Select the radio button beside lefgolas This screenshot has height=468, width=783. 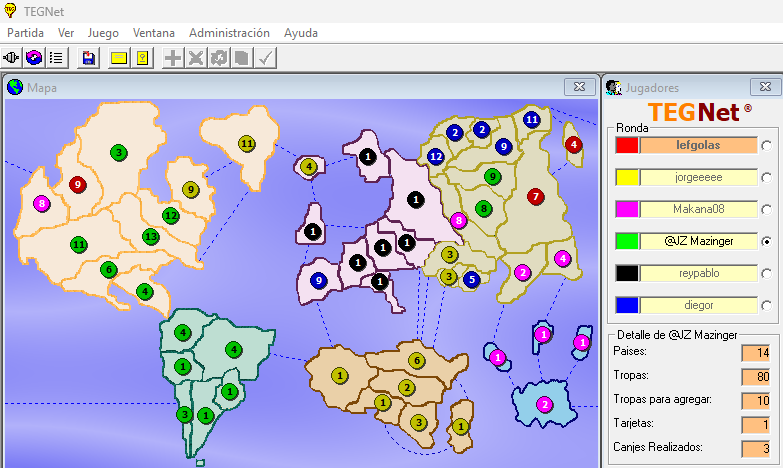766,145
